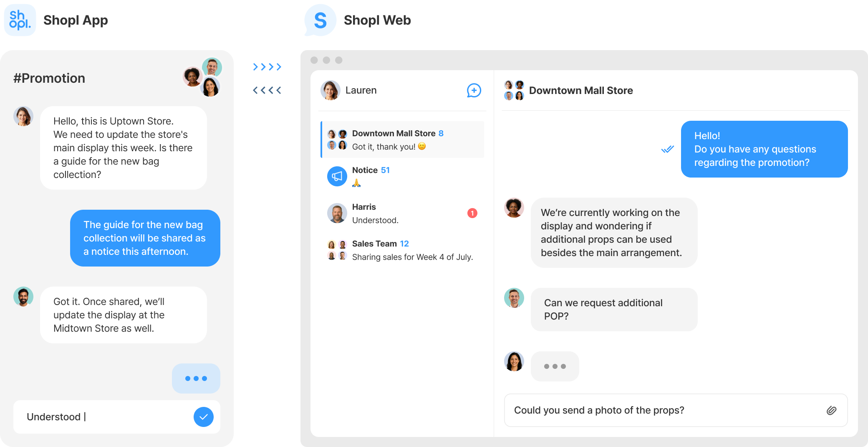868x447 pixels.
Task: Click 'Could you send a photo' input field
Action: (676, 410)
